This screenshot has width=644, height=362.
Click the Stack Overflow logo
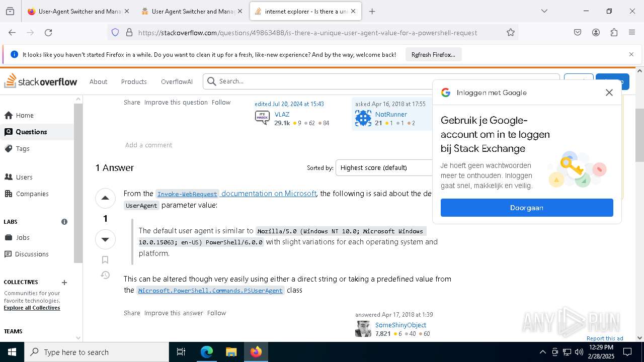click(x=41, y=81)
